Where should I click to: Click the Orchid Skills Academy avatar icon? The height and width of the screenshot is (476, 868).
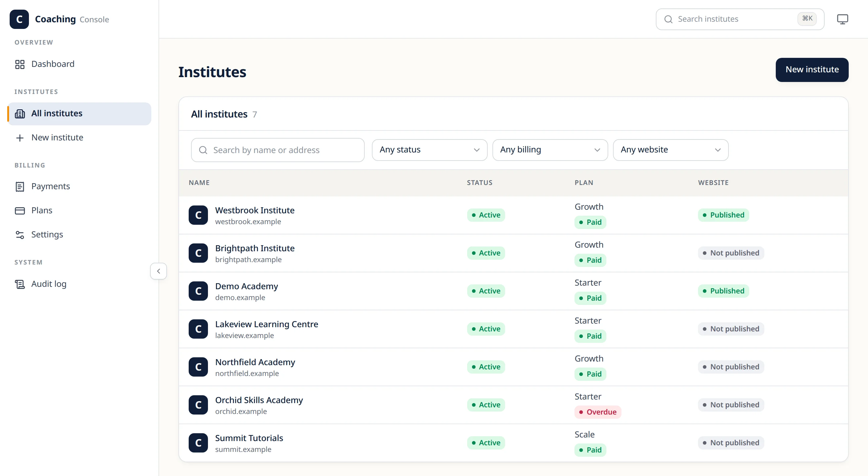click(x=198, y=405)
